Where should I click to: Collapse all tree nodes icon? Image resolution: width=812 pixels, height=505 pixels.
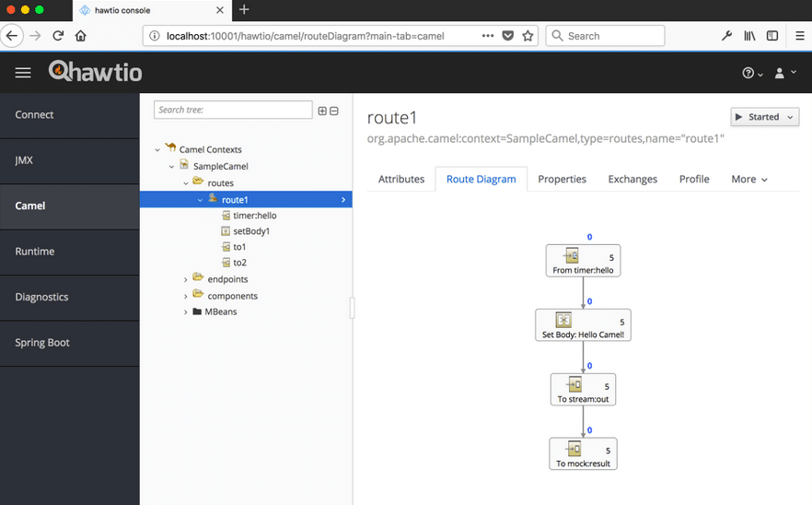[x=334, y=111]
